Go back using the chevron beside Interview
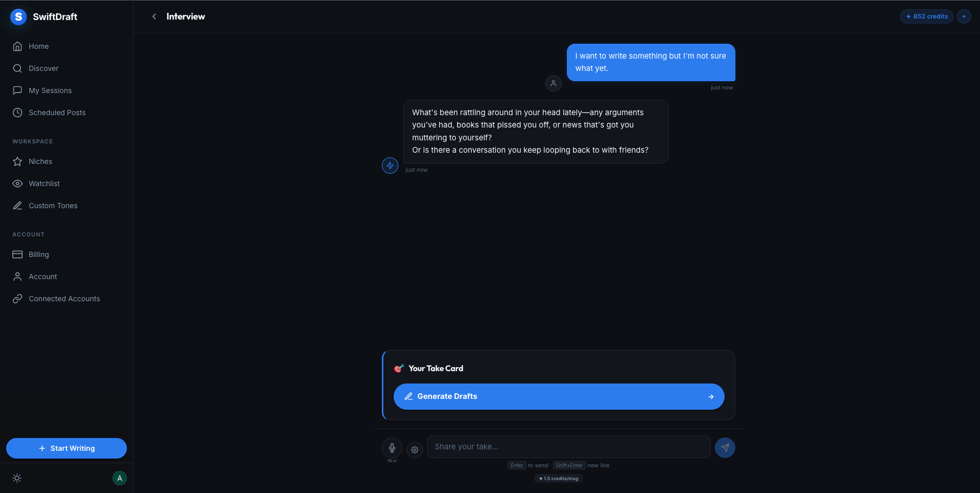This screenshot has width=980, height=493. [155, 16]
